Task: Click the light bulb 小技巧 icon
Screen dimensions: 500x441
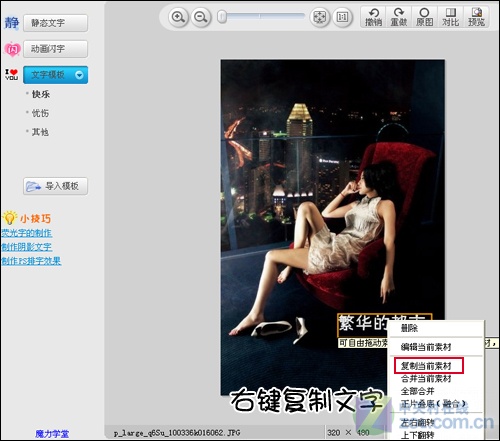Action: click(9, 218)
